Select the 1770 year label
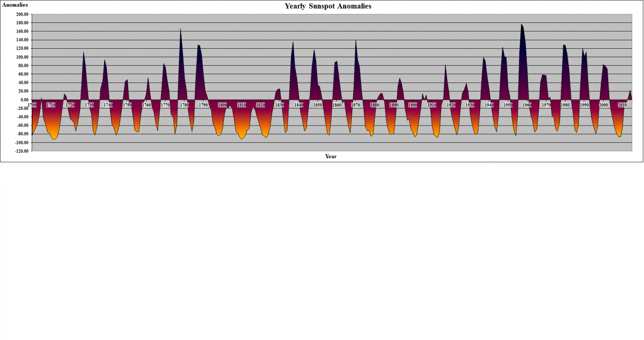Viewport: 644px width, 340px height. click(x=165, y=105)
